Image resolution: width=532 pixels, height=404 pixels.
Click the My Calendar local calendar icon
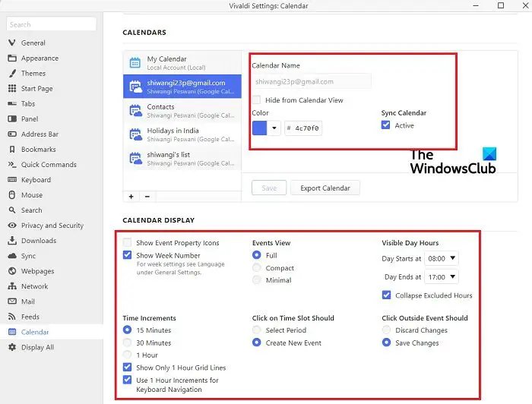(x=135, y=63)
